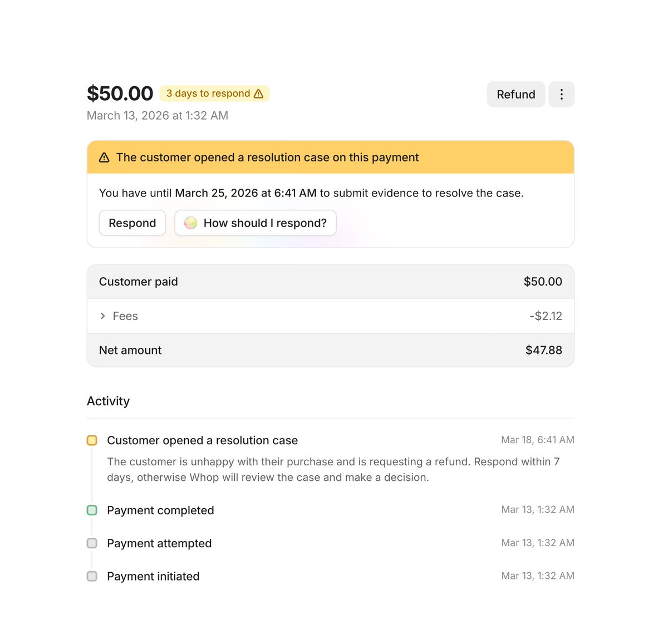Click the Net amount row
Image resolution: width=668 pixels, height=644 pixels.
coord(331,350)
